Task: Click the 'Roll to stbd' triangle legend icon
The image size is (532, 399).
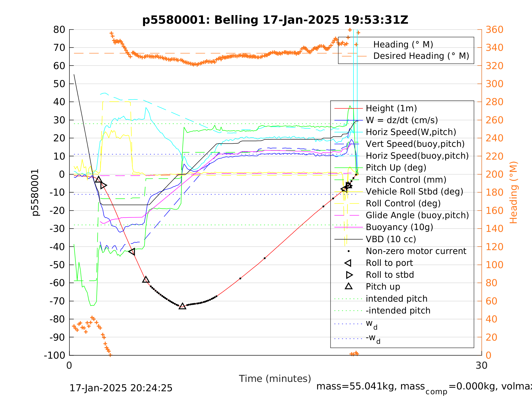Action: click(x=349, y=275)
